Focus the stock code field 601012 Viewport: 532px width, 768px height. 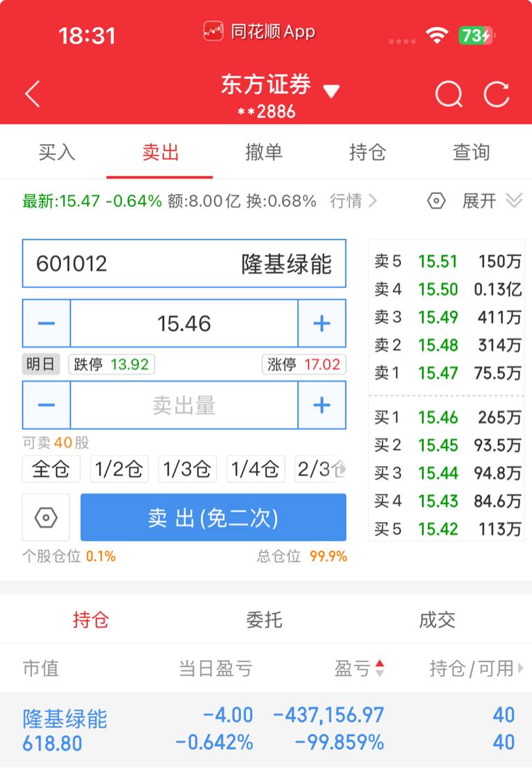pos(184,264)
